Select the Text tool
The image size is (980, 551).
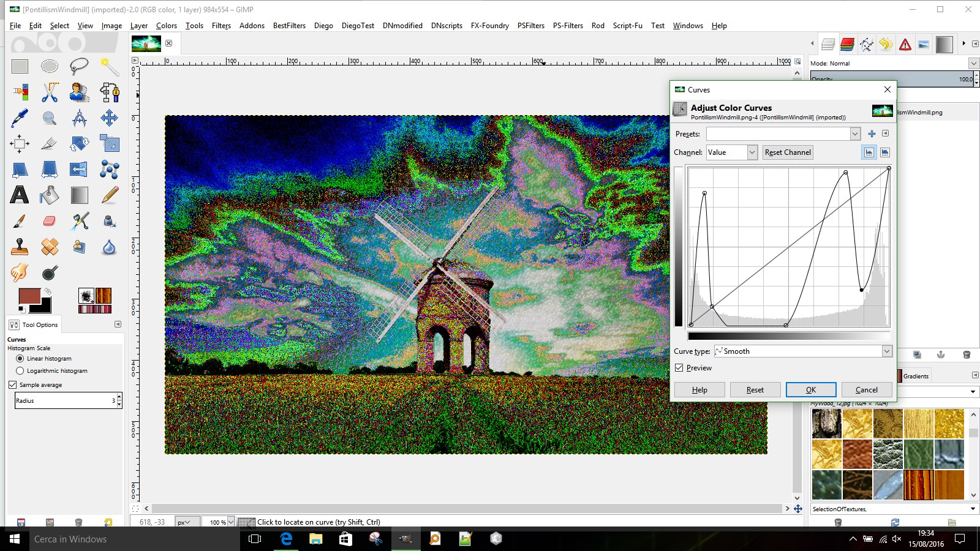tap(20, 195)
